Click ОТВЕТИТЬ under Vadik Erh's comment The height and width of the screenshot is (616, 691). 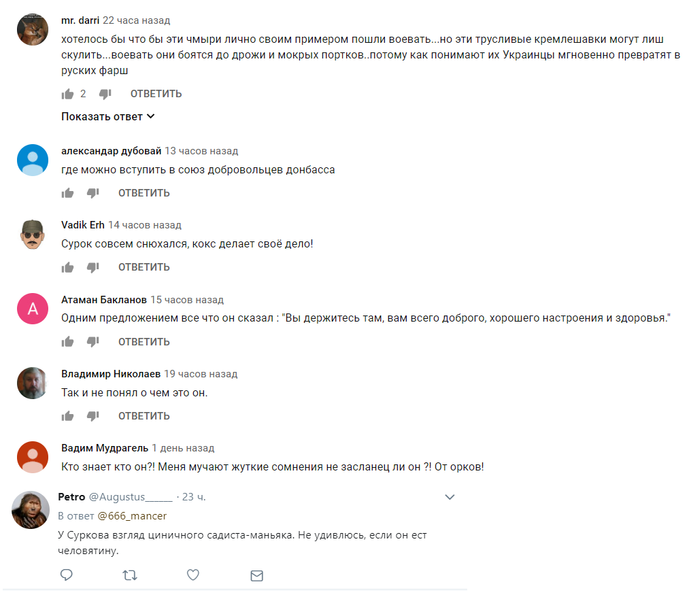click(x=144, y=267)
